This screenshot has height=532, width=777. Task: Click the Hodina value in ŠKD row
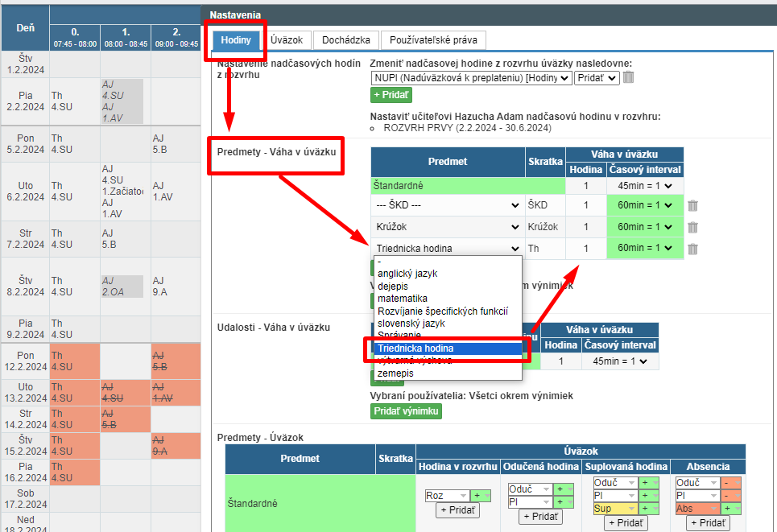click(x=585, y=205)
